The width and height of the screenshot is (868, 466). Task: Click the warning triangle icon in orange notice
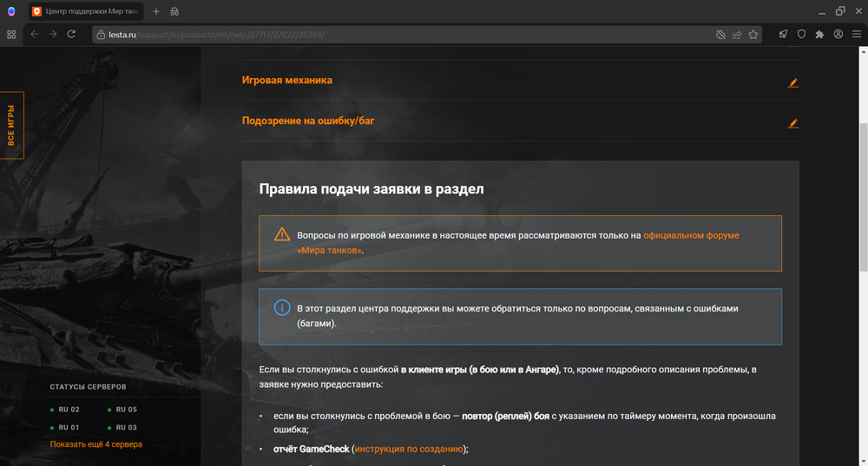(x=282, y=234)
